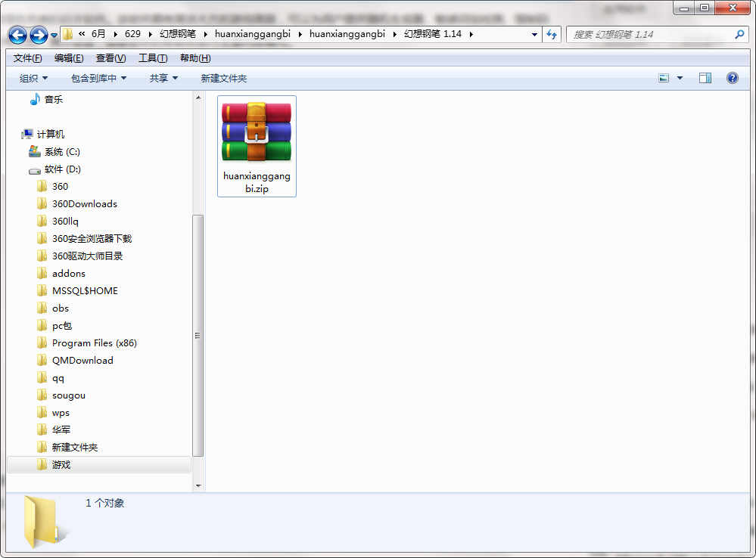Open the 文件(F) menu

pos(27,58)
